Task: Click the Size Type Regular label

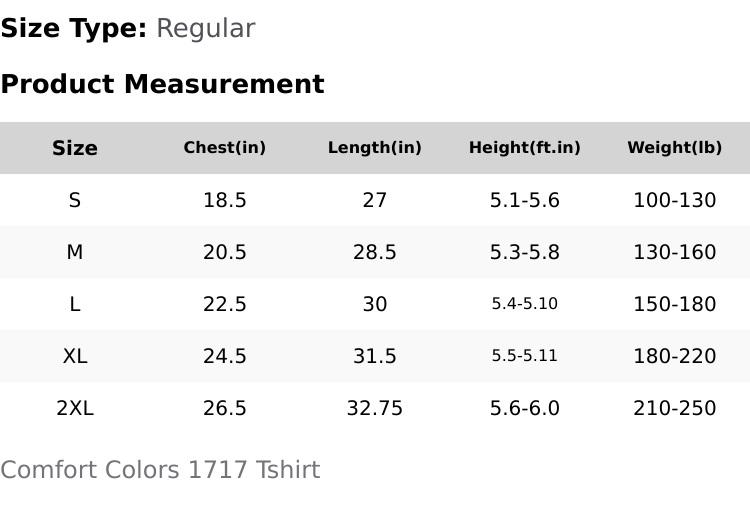Action: [x=128, y=28]
